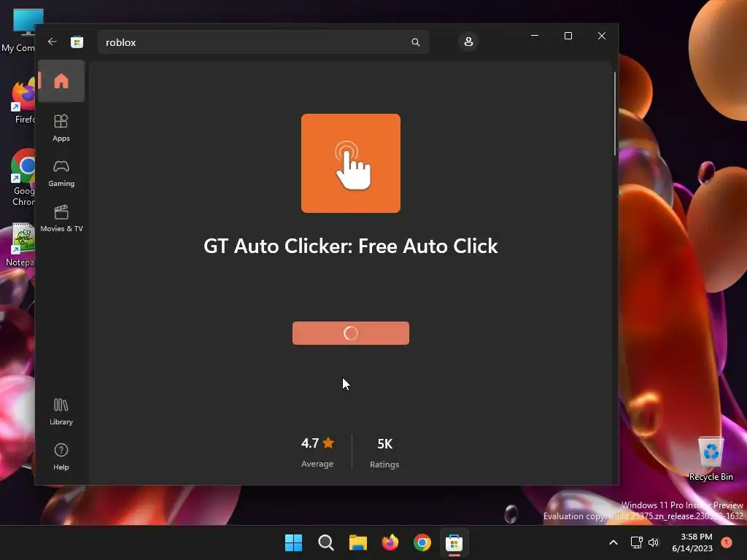747x560 pixels.
Task: Open Movies & TV section
Action: click(61, 218)
